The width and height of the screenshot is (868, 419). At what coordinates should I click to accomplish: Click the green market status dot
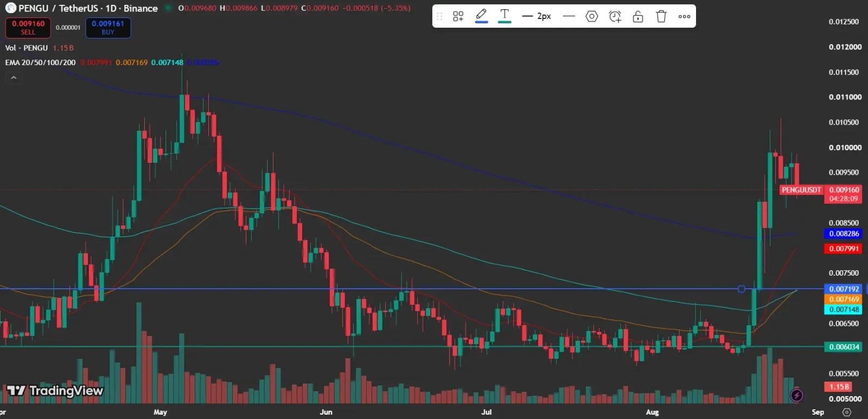coord(168,8)
